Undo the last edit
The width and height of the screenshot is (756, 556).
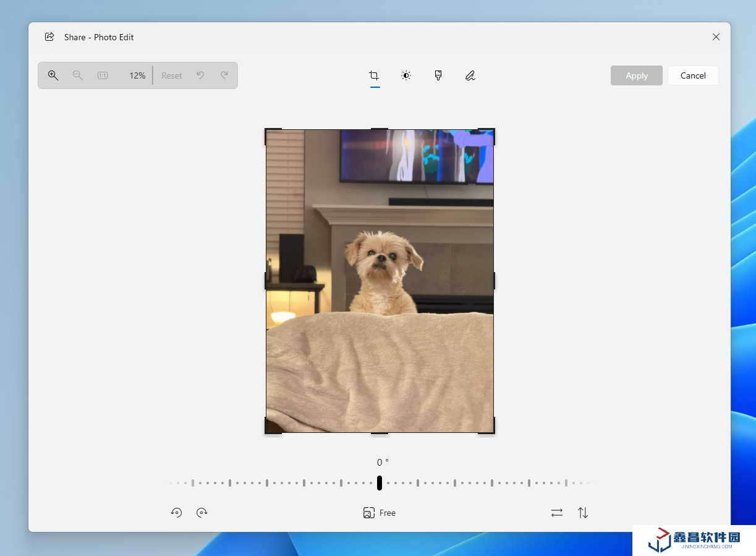[x=200, y=75]
